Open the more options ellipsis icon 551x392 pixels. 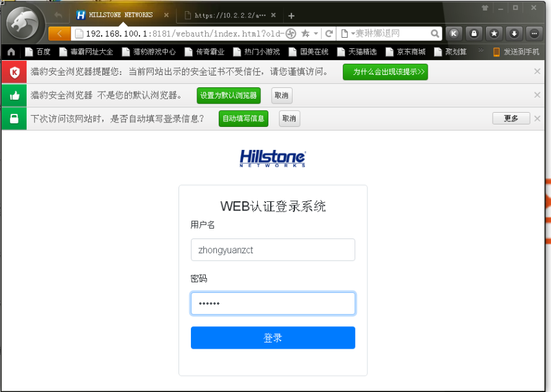coord(534,33)
